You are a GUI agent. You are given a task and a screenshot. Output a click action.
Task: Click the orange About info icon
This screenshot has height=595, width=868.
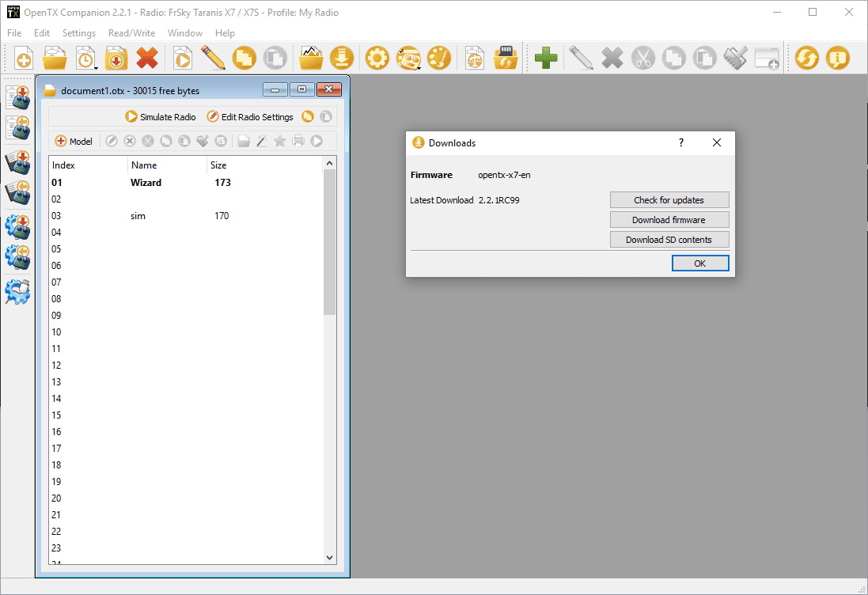pos(838,58)
